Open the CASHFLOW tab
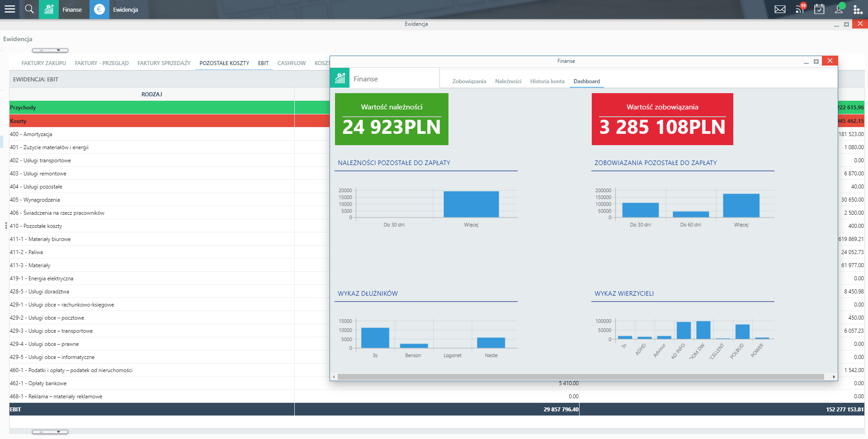 [292, 63]
